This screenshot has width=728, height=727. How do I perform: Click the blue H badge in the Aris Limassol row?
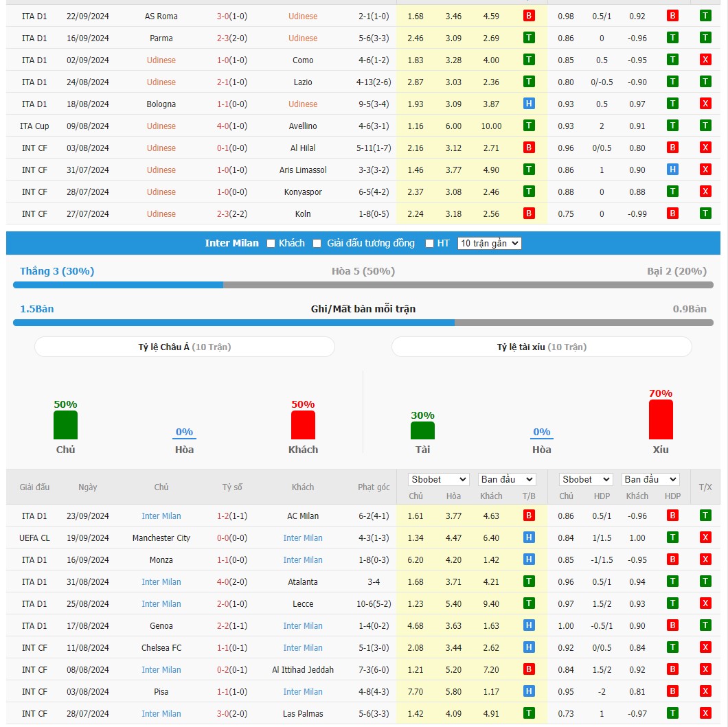(672, 170)
